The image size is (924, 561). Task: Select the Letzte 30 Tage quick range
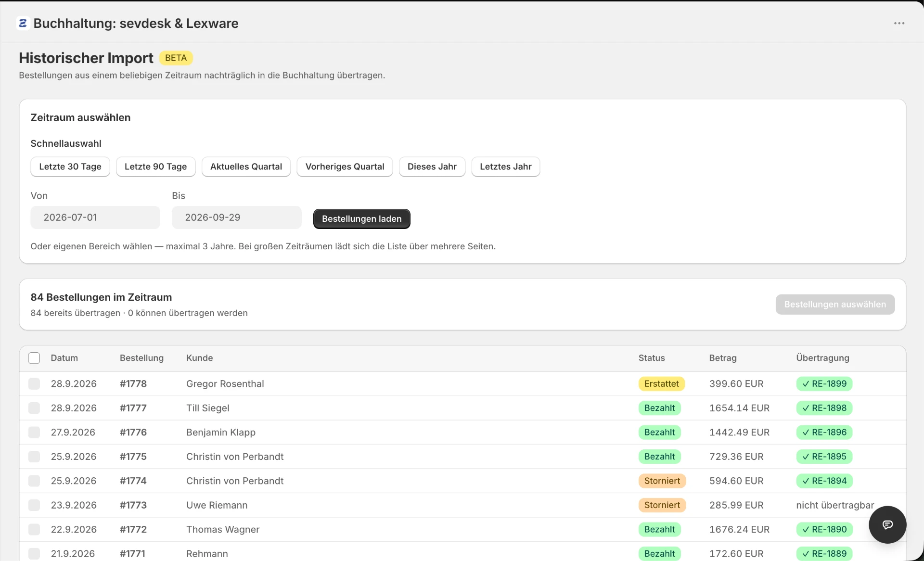70,166
